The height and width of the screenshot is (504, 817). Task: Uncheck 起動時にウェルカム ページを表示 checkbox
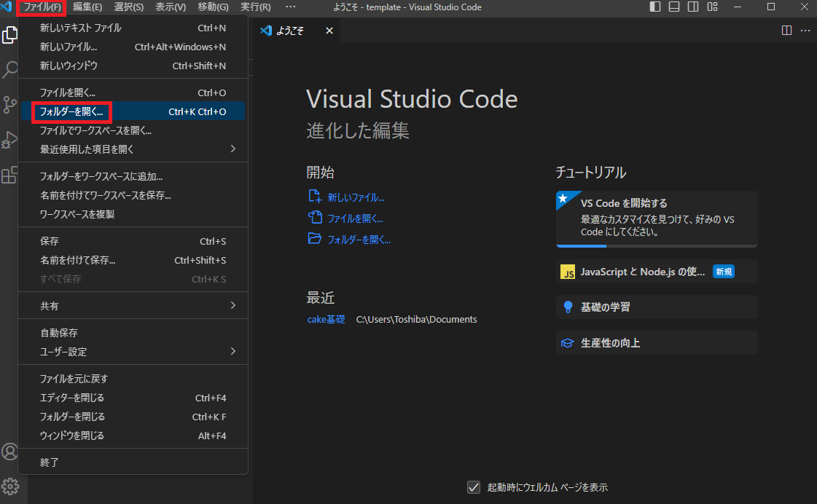point(474,487)
